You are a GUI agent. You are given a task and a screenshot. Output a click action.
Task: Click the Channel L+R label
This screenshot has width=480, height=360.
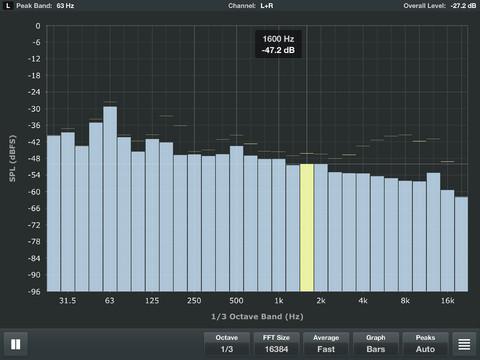point(251,6)
